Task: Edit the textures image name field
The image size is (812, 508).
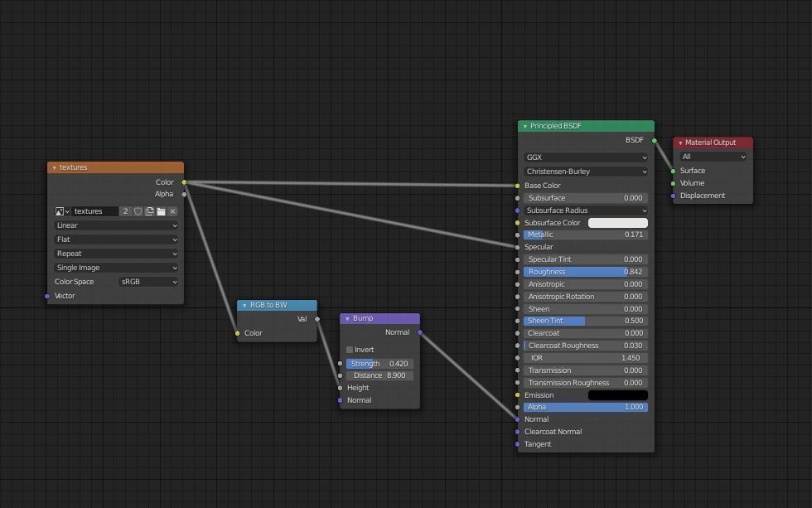Action: (94, 211)
